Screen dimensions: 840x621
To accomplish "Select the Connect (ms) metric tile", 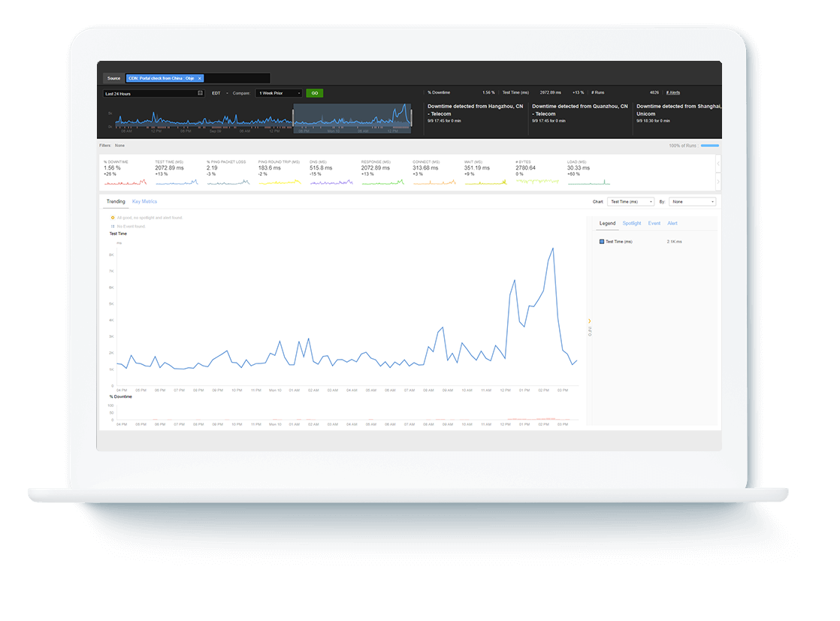I will click(434, 173).
